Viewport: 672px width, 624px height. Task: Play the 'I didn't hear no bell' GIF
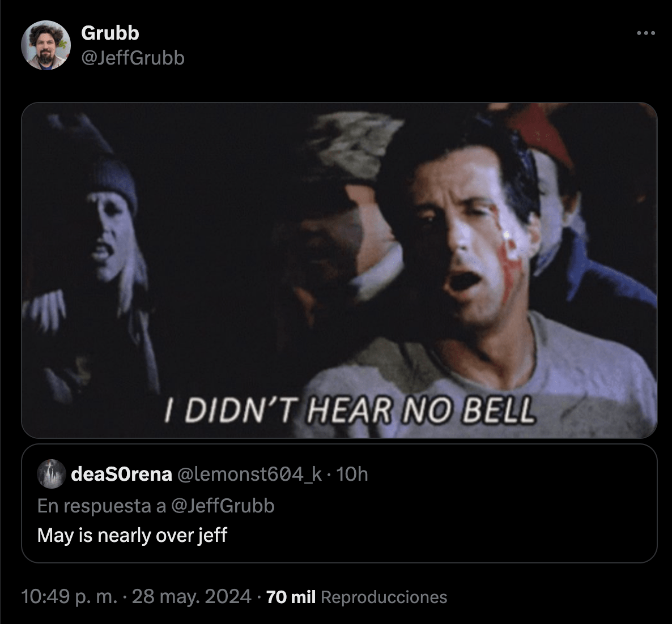(339, 270)
